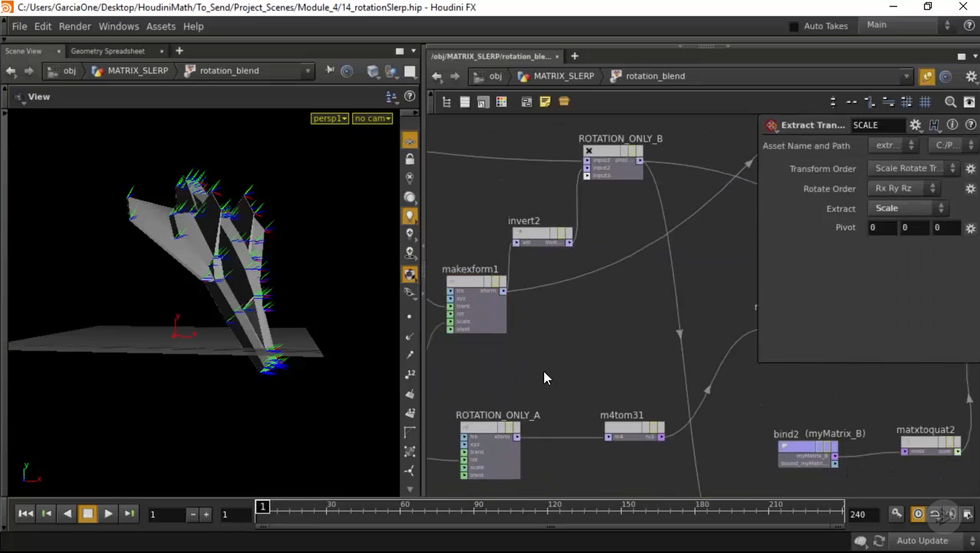
Task: Toggle the grid display icon in network toolbar
Action: pos(925,102)
